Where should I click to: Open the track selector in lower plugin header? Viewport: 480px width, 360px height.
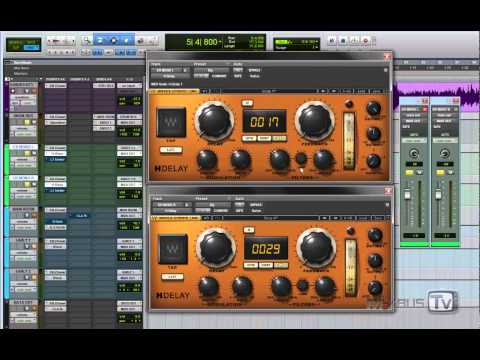pos(167,205)
